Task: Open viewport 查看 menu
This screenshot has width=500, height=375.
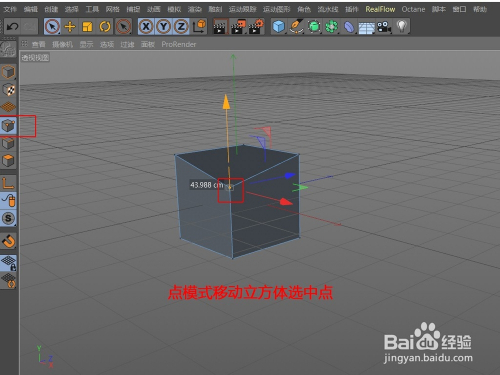Action: [39, 44]
